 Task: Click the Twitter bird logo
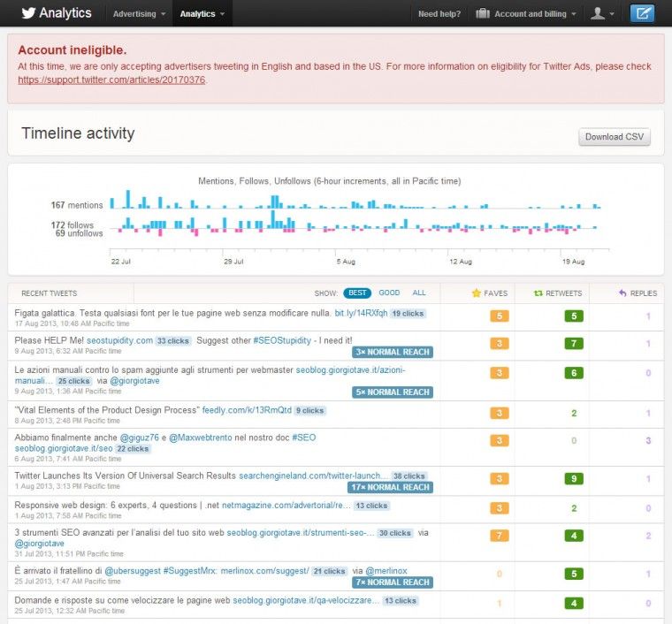tap(28, 13)
